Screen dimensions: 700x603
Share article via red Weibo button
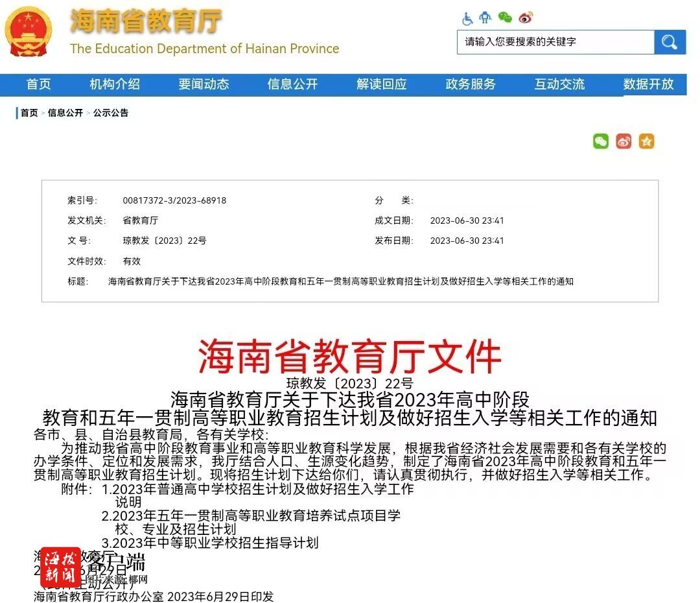click(624, 141)
